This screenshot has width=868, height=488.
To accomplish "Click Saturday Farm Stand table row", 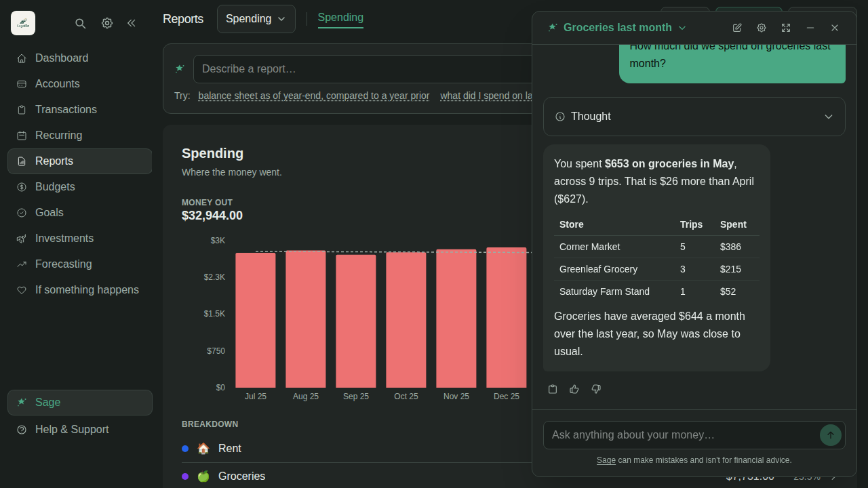I will click(656, 291).
